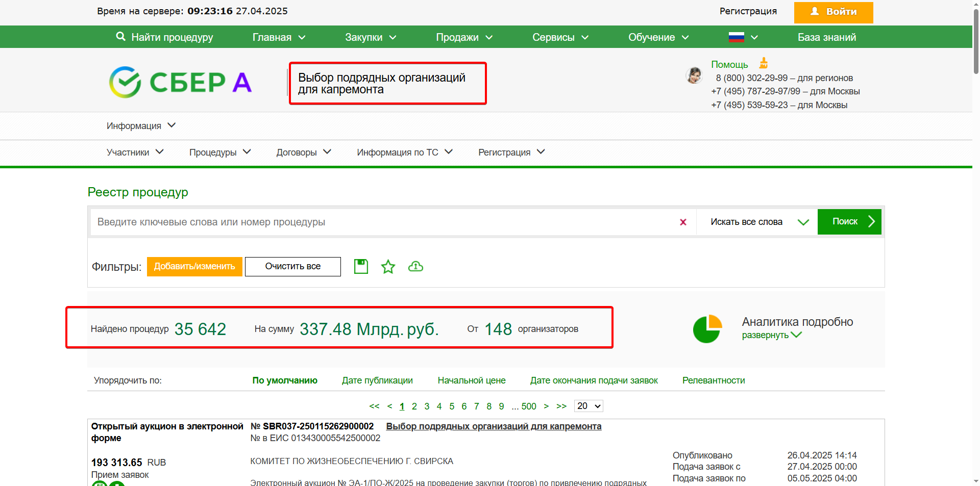The image size is (980, 486).
Task: Sort by Дате окончания подачи заявок
Action: (594, 380)
